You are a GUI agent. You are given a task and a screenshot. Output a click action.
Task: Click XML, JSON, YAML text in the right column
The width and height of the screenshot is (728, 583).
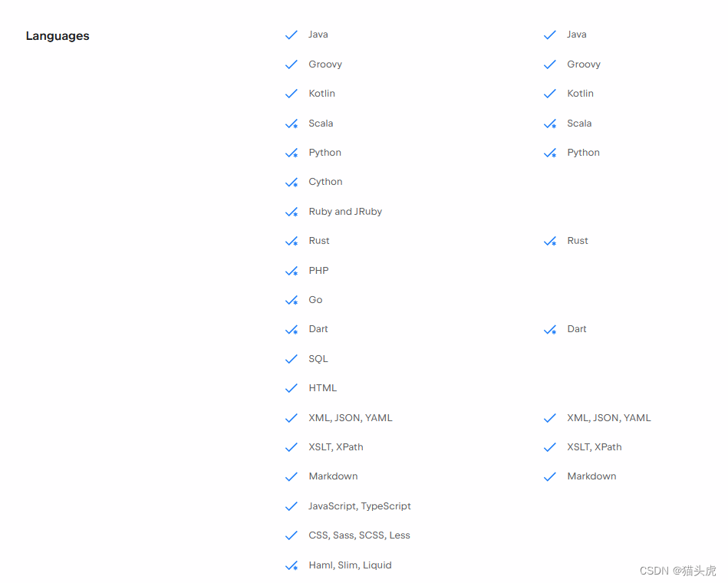[609, 418]
